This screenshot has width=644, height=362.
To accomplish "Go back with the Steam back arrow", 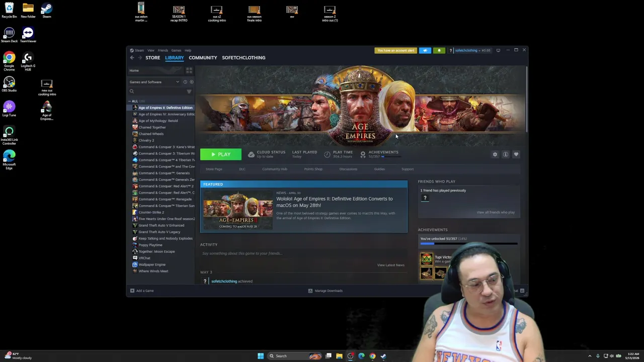I will 132,58.
